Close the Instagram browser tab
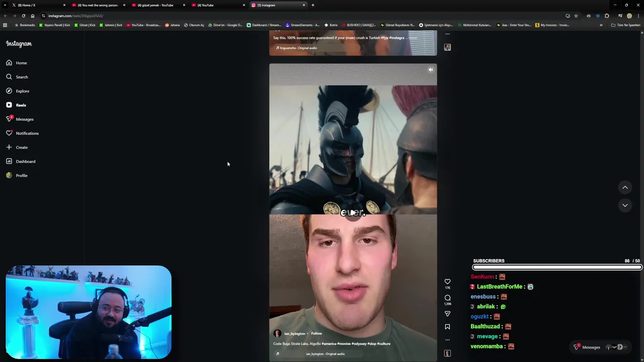The width and height of the screenshot is (644, 362). pyautogui.click(x=304, y=5)
